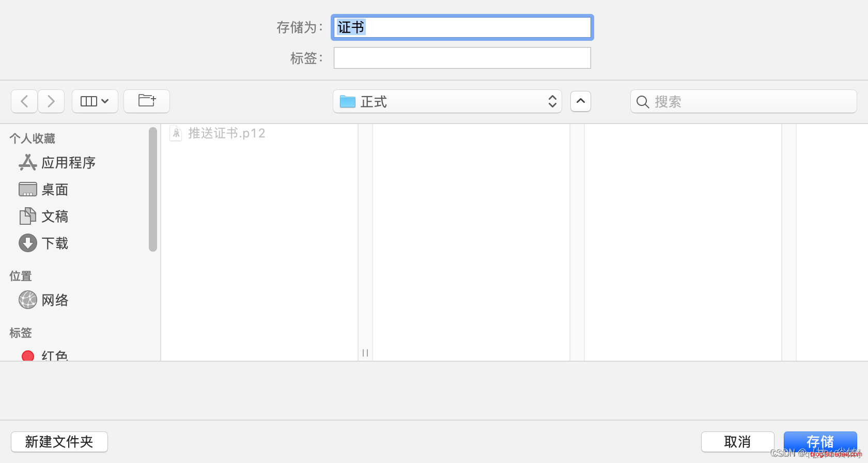Select 桌面 in the sidebar
This screenshot has height=463, width=868.
coord(55,190)
